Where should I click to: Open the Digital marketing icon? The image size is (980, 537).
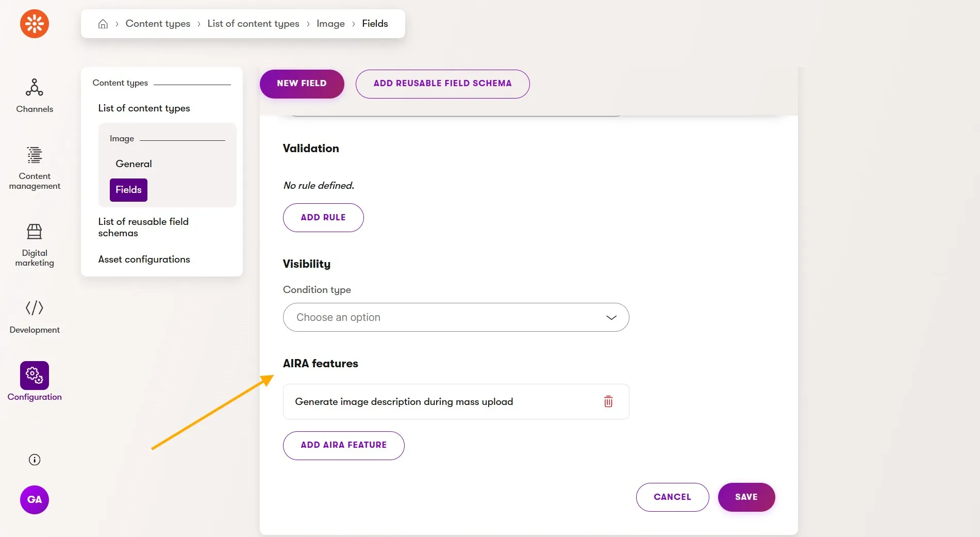click(x=35, y=231)
